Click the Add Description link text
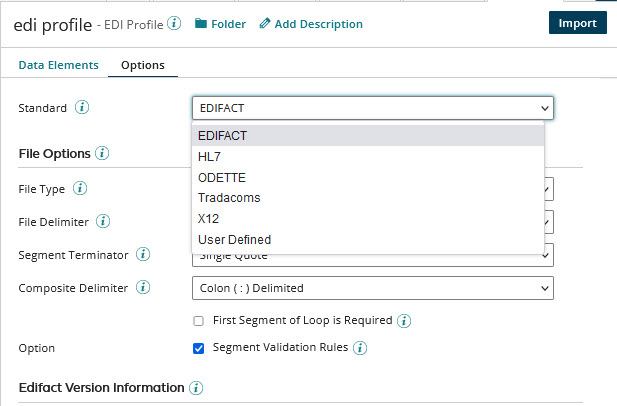The width and height of the screenshot is (617, 406). [x=319, y=24]
